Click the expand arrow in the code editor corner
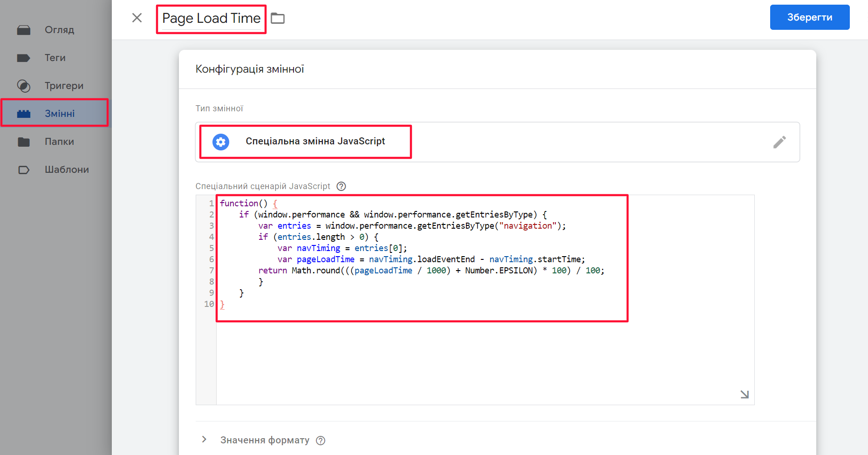This screenshot has height=455, width=868. coord(745,394)
